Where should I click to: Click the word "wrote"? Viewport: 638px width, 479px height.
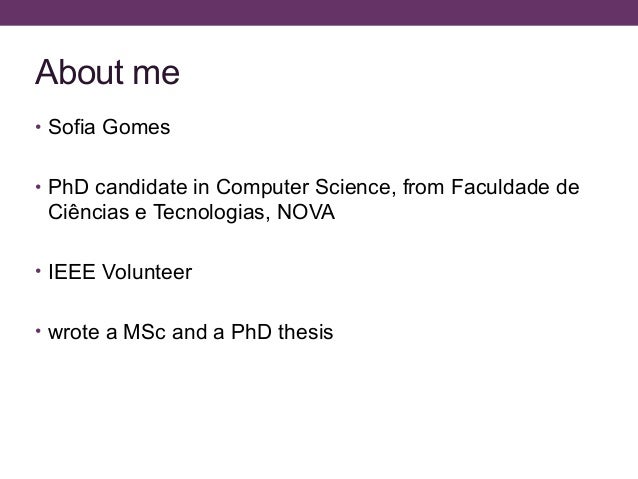coord(74,332)
